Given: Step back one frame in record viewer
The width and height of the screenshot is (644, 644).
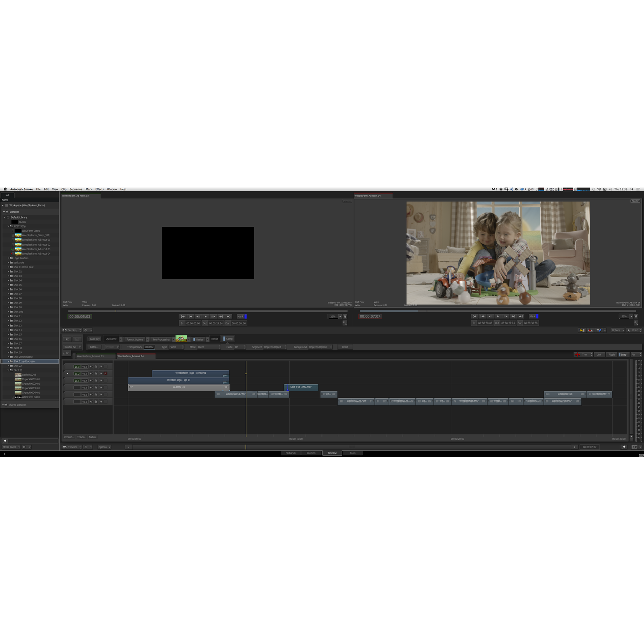Looking at the screenshot, I should tap(490, 316).
